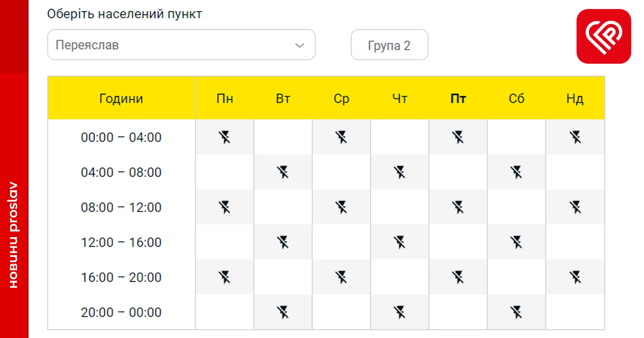
Task: Click Sunday 00:00 – 04:00 outage icon
Action: click(575, 137)
